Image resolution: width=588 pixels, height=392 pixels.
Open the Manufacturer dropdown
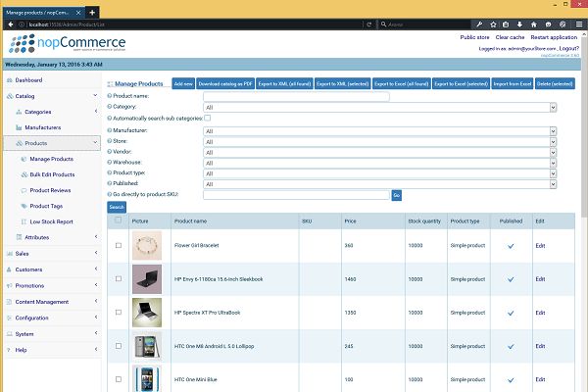[379, 129]
